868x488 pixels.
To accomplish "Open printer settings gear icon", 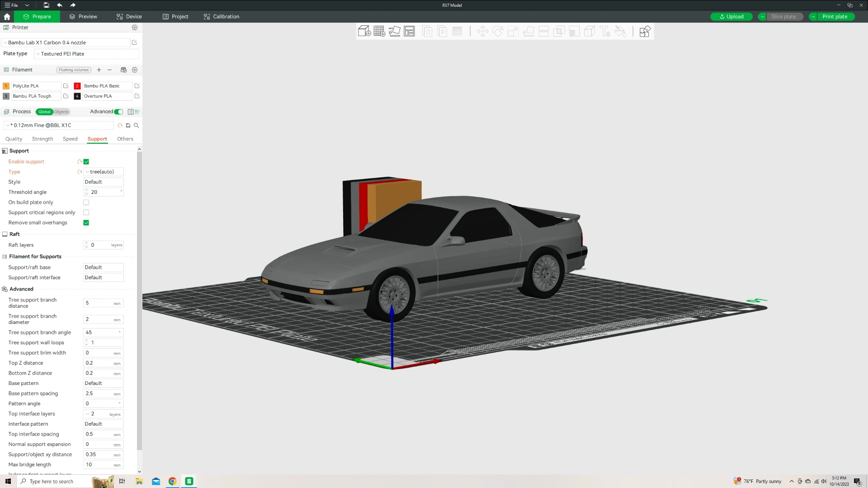I will tap(134, 28).
